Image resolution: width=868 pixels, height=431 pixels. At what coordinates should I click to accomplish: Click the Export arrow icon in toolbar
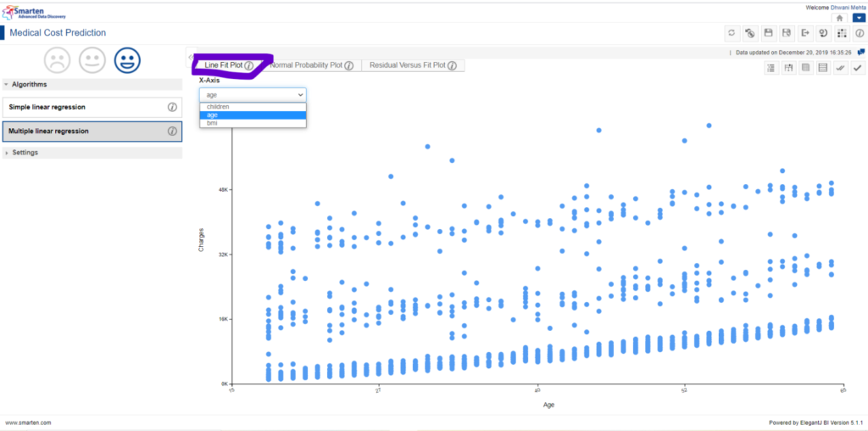coord(805,33)
